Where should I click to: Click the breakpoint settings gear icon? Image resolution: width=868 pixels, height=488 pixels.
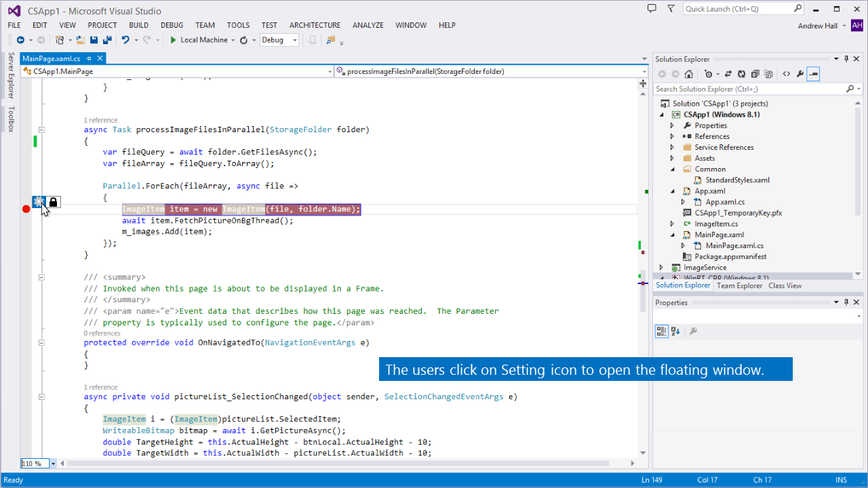pyautogui.click(x=39, y=202)
